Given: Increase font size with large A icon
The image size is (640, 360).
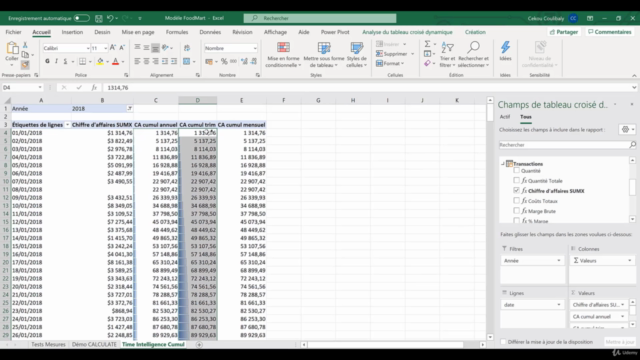Looking at the screenshot, I should [113, 48].
